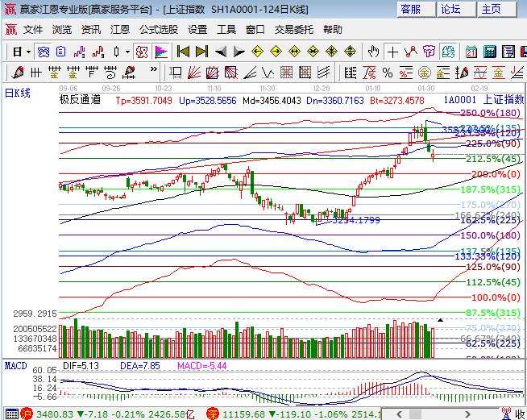The height and width of the screenshot is (420, 527).
Task: Open the calculator icon in toolbar
Action: [x=489, y=51]
